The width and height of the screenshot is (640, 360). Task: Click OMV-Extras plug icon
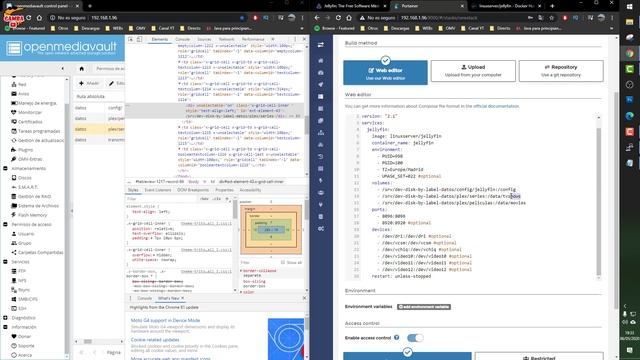14,159
